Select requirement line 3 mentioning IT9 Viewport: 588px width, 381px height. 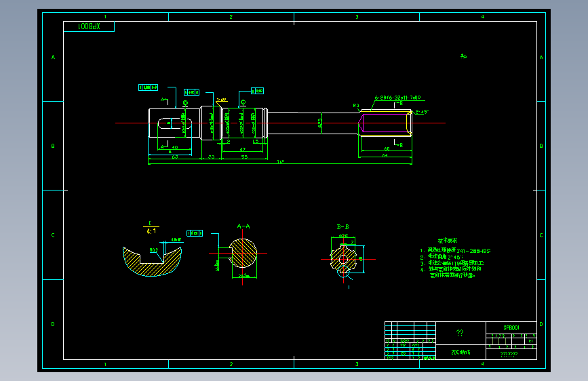point(452,263)
